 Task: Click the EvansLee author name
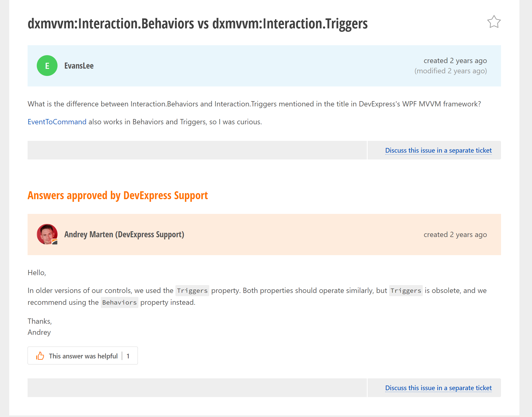(79, 66)
